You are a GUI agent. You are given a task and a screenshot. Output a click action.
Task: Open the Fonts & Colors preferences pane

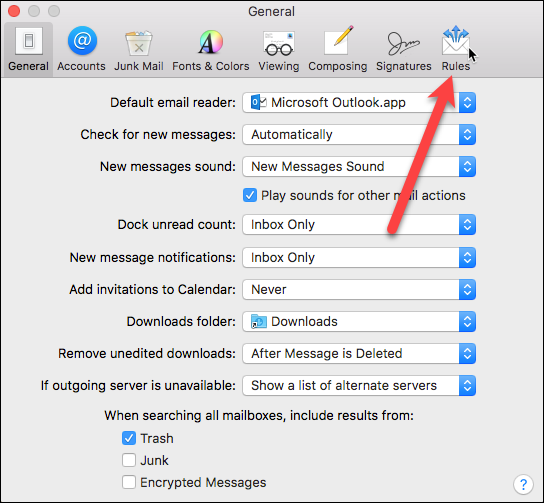pos(211,49)
